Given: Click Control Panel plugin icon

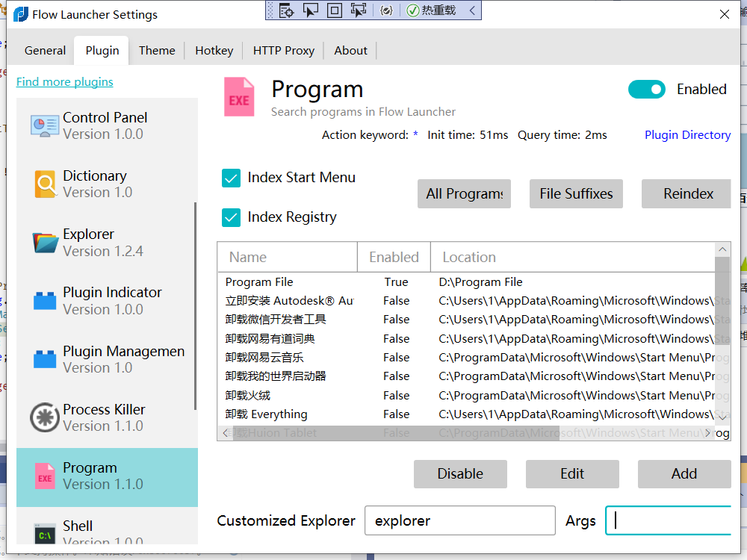Looking at the screenshot, I should coord(44,126).
